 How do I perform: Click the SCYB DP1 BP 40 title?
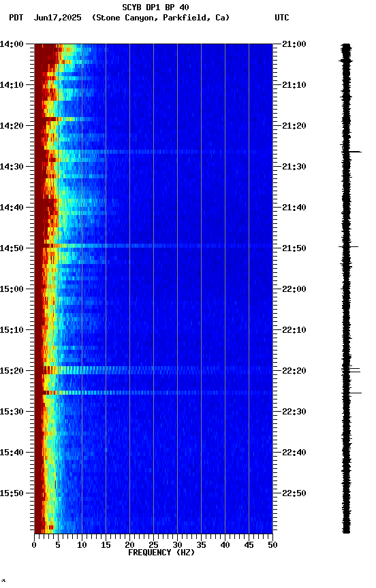click(x=155, y=7)
